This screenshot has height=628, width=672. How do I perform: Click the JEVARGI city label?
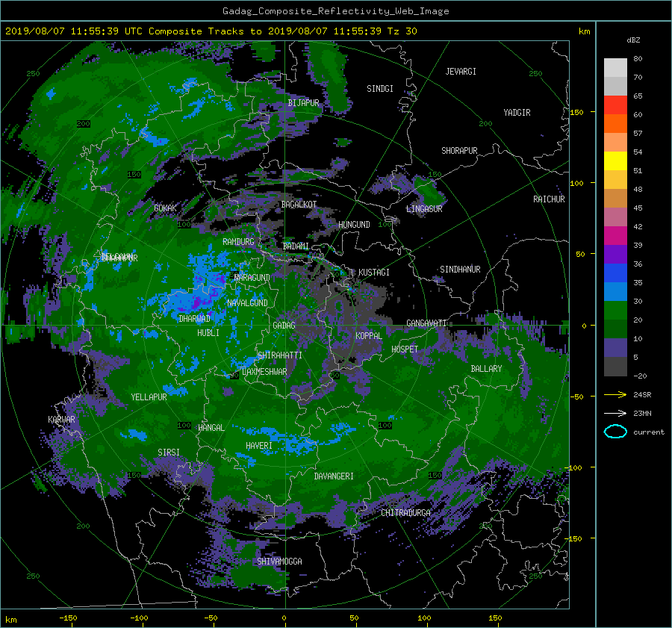coord(461,72)
